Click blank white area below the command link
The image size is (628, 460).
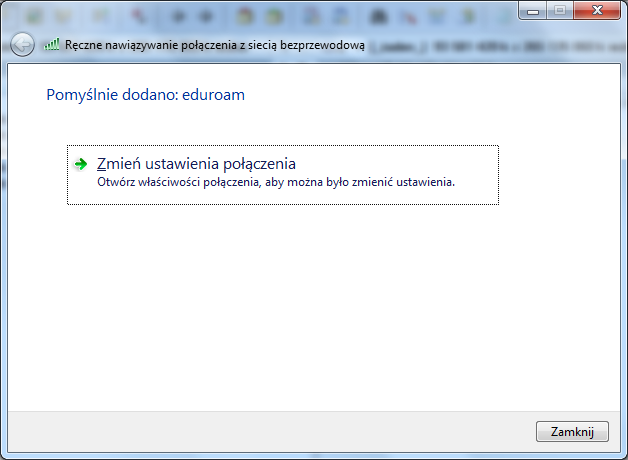click(x=300, y=300)
